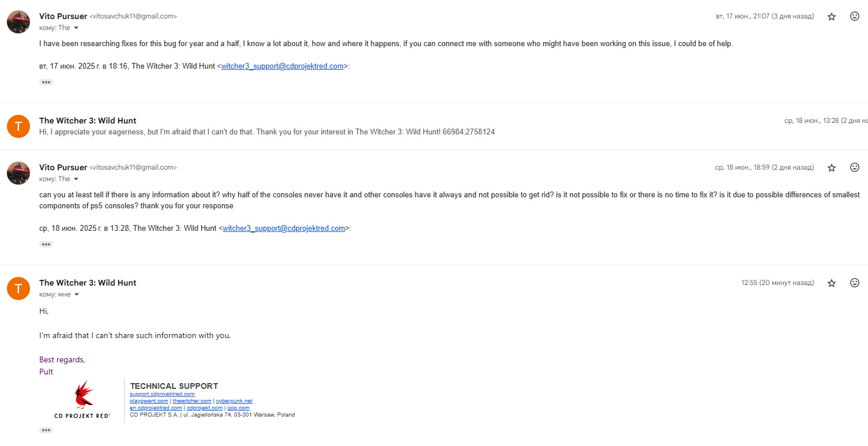Click the orange T avatar on collapsed message
Viewport: 868px width, 446px height.
18,126
